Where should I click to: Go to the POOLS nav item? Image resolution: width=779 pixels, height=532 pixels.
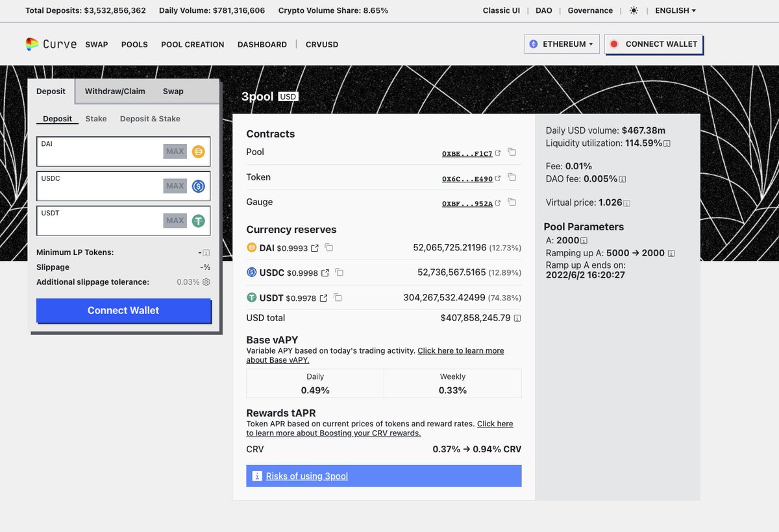pos(134,45)
